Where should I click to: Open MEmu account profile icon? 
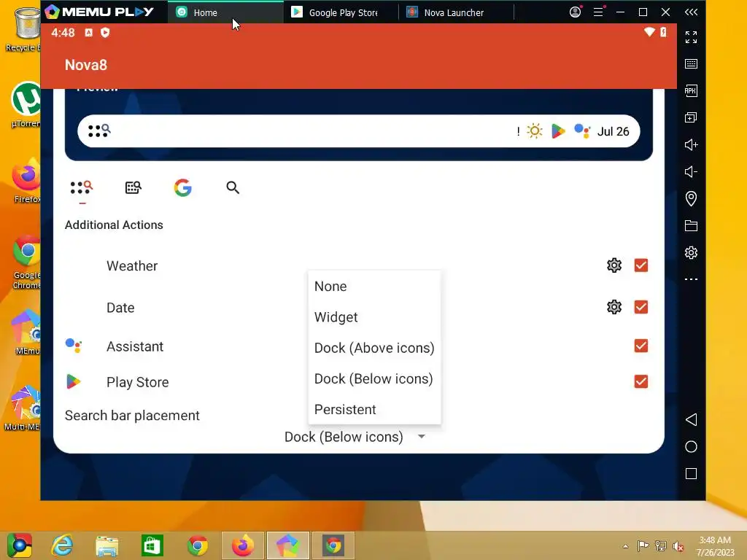point(575,12)
